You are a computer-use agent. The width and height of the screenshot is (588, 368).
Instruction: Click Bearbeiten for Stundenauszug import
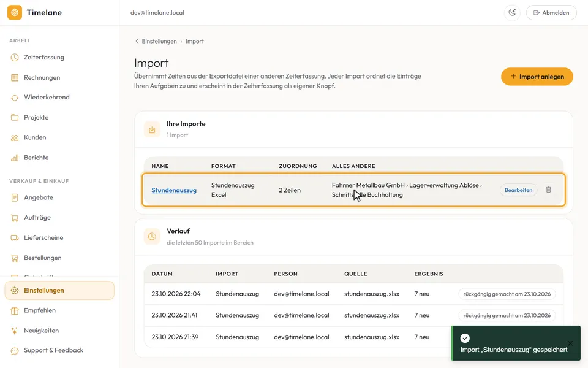click(x=518, y=190)
